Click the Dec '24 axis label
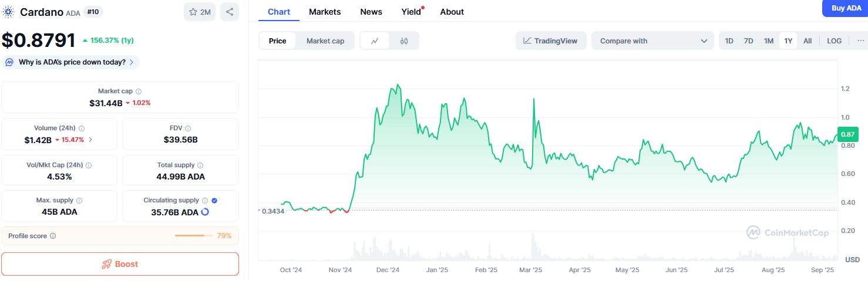868x281 pixels. pos(388,270)
